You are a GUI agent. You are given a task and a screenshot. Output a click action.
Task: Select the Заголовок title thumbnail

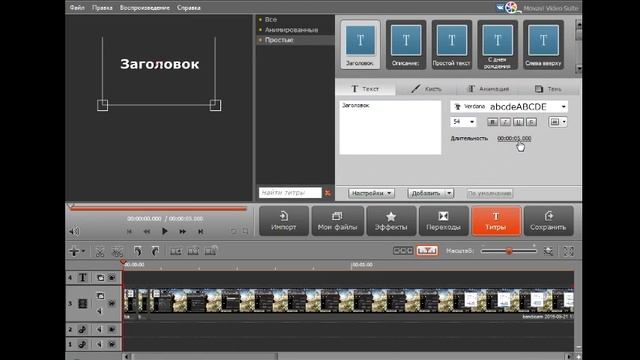(x=360, y=44)
